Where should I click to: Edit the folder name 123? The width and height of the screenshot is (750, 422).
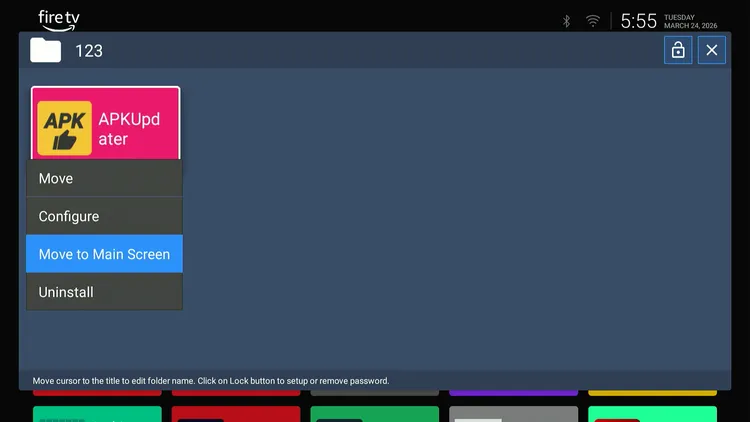pyautogui.click(x=89, y=51)
